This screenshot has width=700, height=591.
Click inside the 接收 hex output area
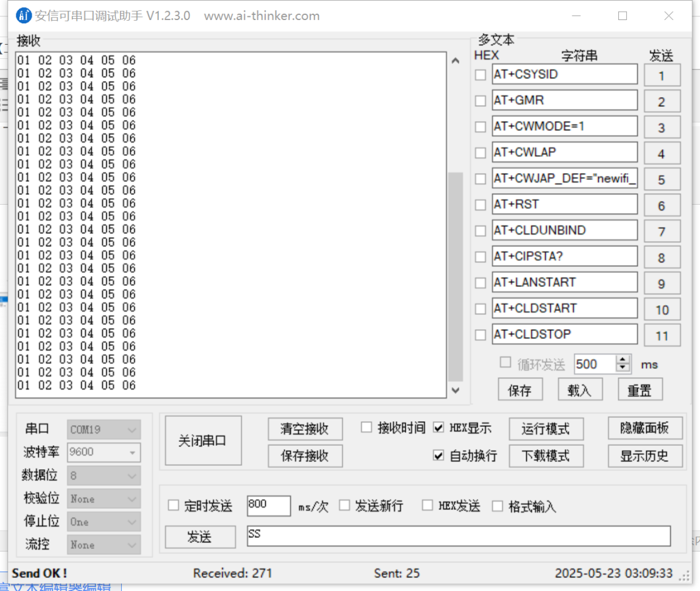click(x=231, y=224)
